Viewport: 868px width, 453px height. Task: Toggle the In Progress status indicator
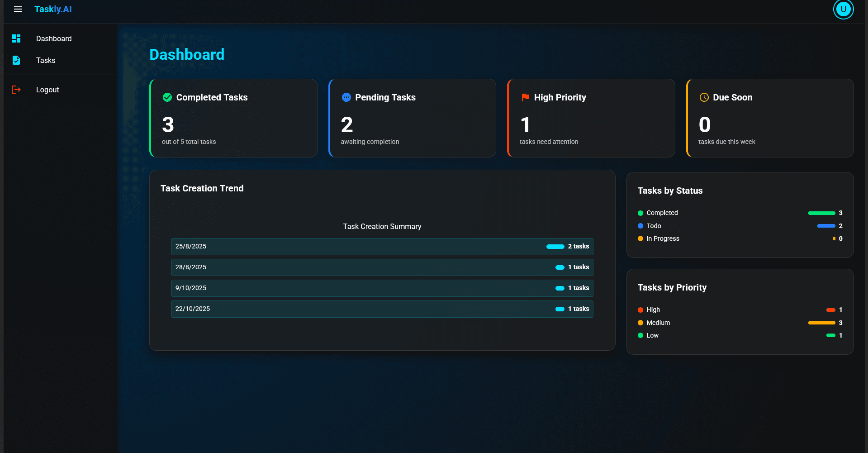point(640,238)
